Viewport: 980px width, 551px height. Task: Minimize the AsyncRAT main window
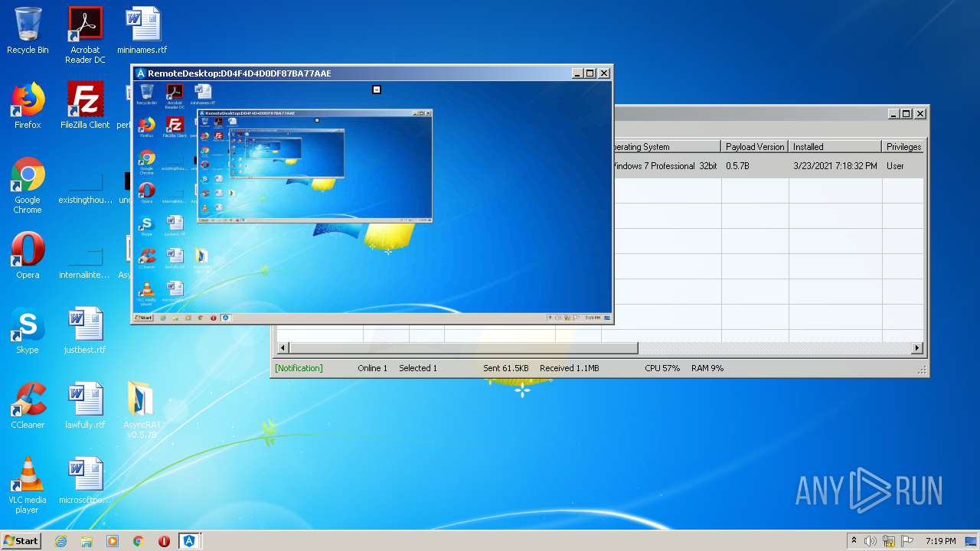point(893,114)
